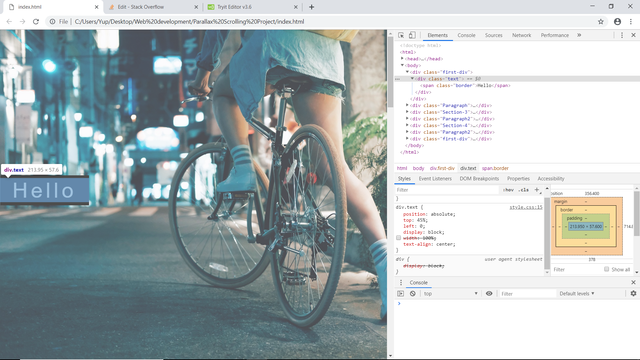View site information icon next to File
The width and height of the screenshot is (640, 360).
(x=52, y=22)
